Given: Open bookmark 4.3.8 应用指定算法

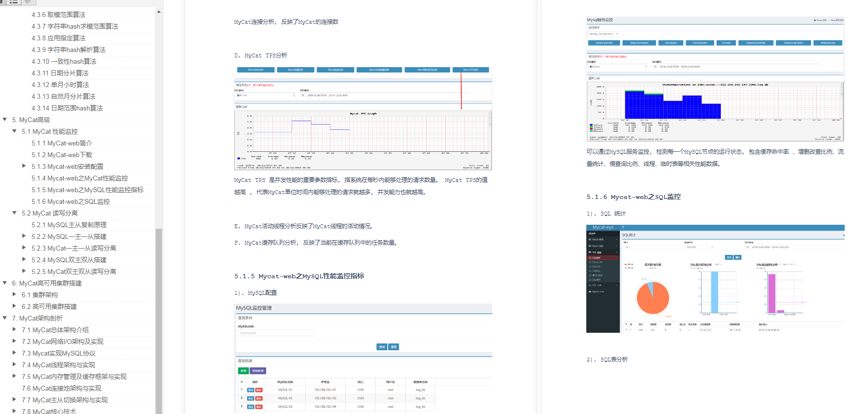Looking at the screenshot, I should (x=58, y=38).
